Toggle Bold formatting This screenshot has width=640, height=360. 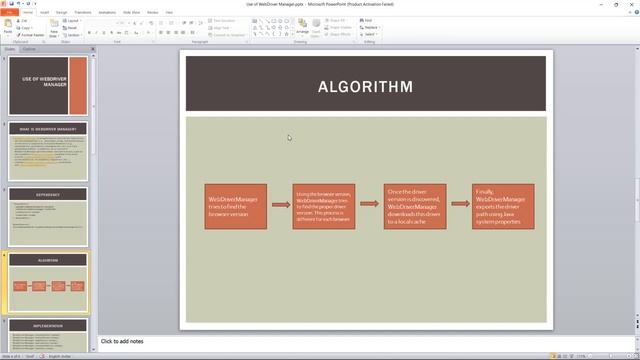point(89,33)
